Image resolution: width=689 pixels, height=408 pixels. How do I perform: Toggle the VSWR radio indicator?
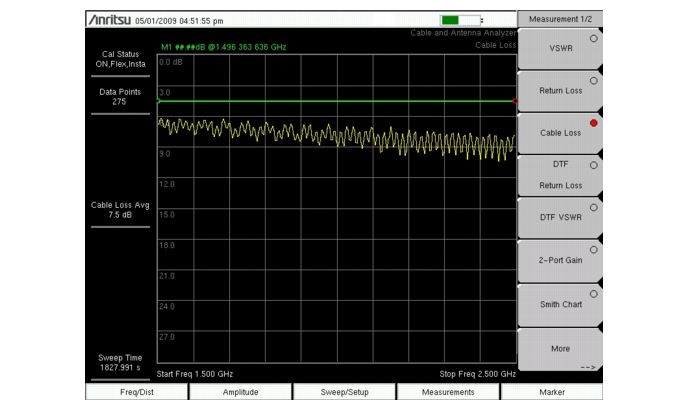(x=594, y=39)
